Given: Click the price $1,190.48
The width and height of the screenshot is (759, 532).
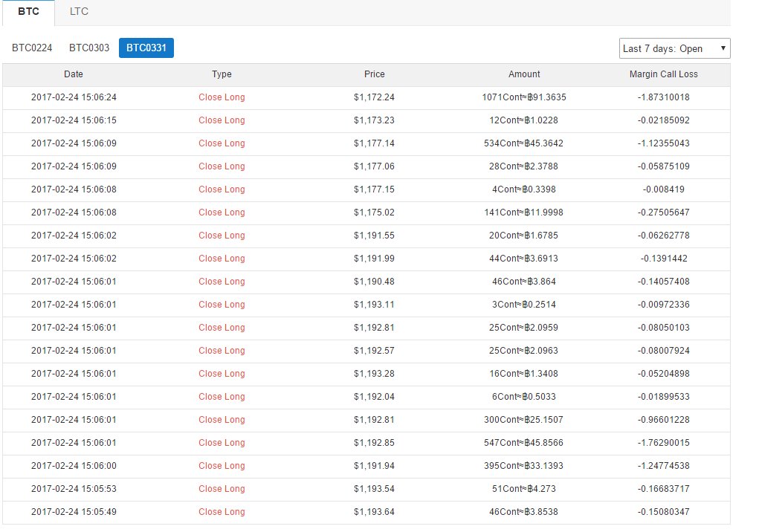Looking at the screenshot, I should [374, 282].
